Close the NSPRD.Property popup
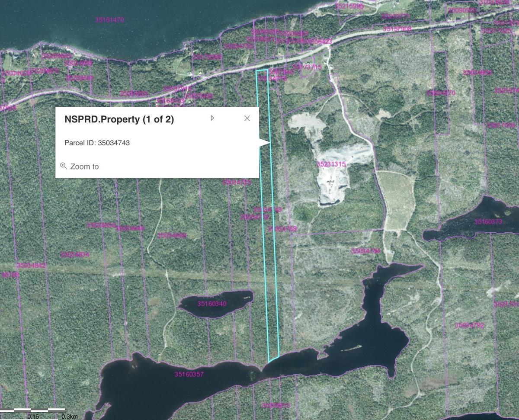 pos(247,118)
